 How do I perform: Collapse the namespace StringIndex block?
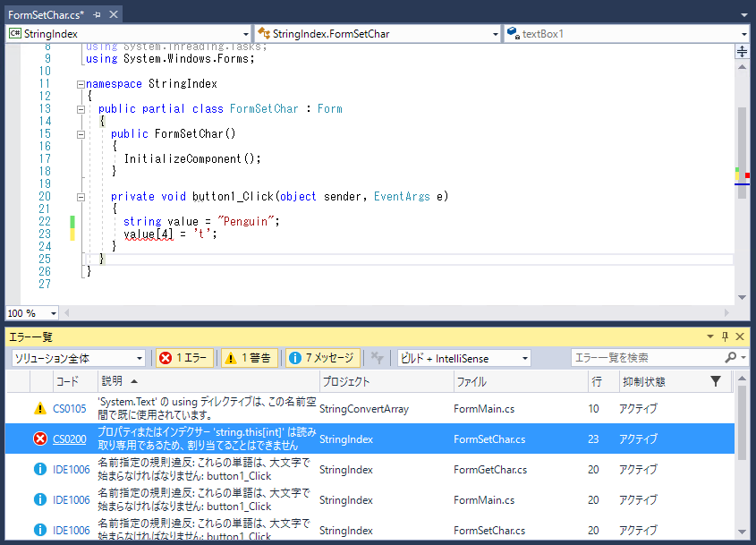tap(81, 84)
